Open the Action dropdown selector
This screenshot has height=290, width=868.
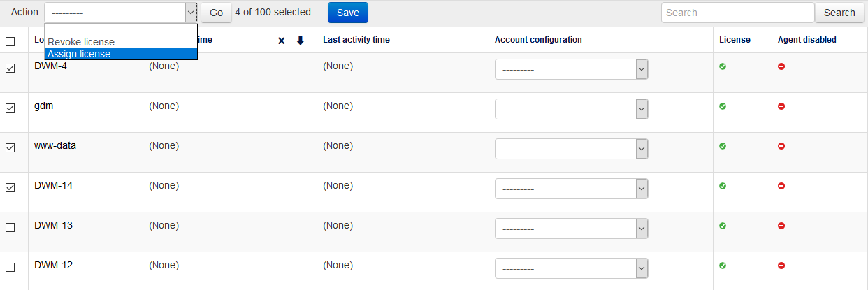121,13
